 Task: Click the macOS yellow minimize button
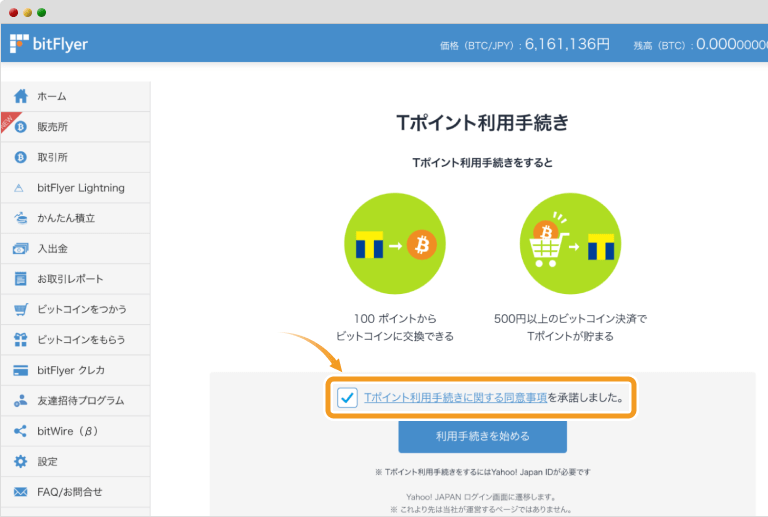click(x=27, y=12)
